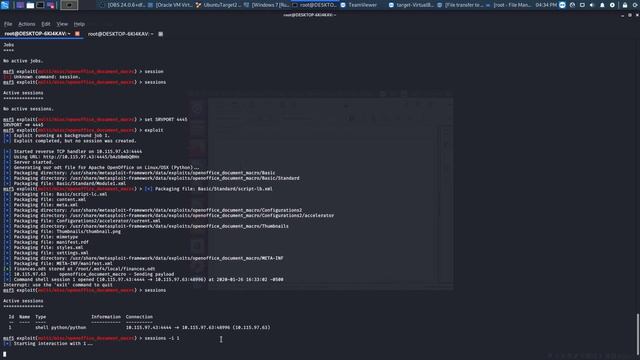Open the Edit menu in terminal
Viewport: 640px width, 360px height.
46,24
